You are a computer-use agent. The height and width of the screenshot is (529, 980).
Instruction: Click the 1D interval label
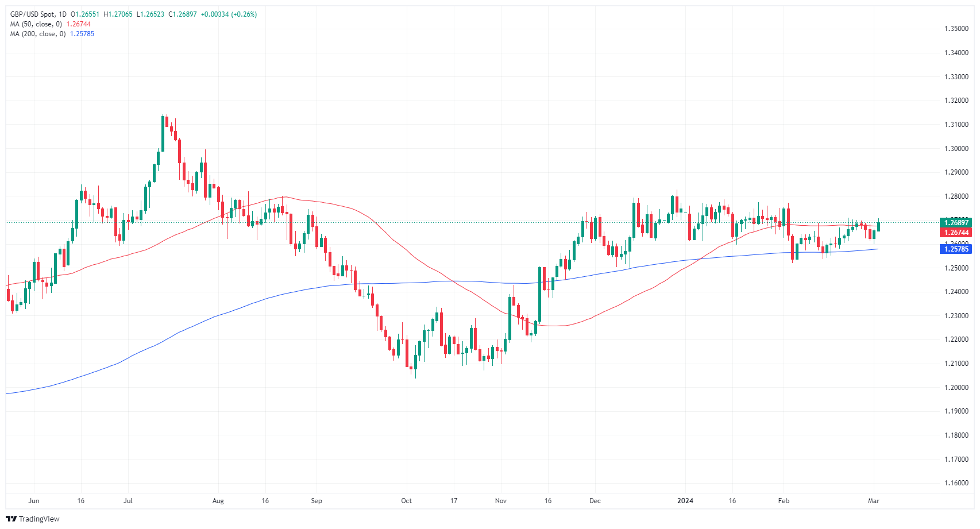(x=62, y=14)
